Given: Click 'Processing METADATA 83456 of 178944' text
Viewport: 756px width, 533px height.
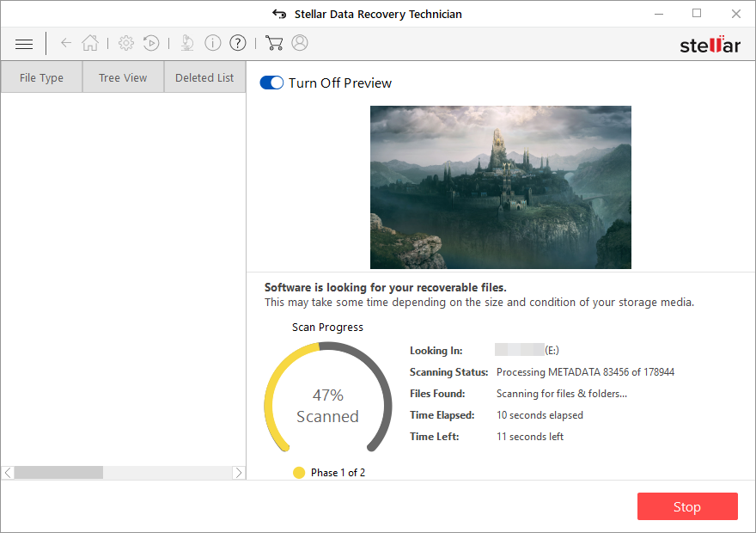Looking at the screenshot, I should [585, 372].
